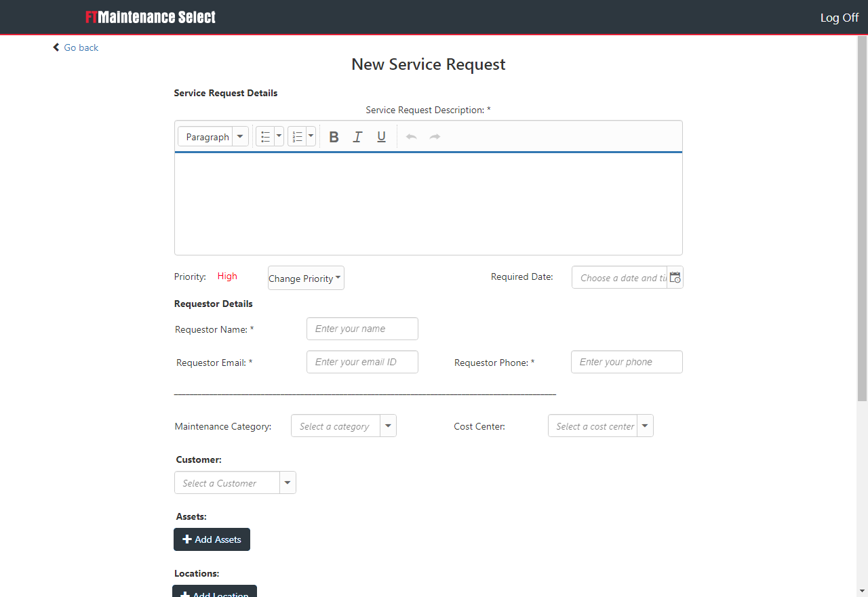Click the redo arrow in the editor toolbar
This screenshot has width=868, height=597.
click(x=435, y=137)
